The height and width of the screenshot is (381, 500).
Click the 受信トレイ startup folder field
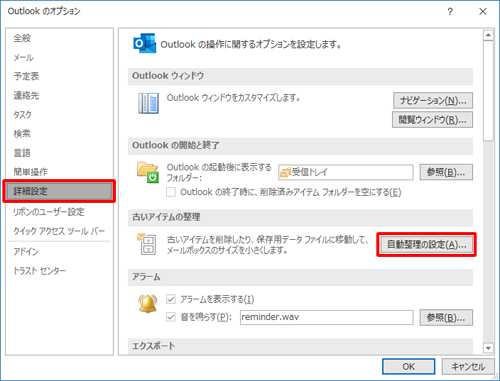[x=346, y=172]
